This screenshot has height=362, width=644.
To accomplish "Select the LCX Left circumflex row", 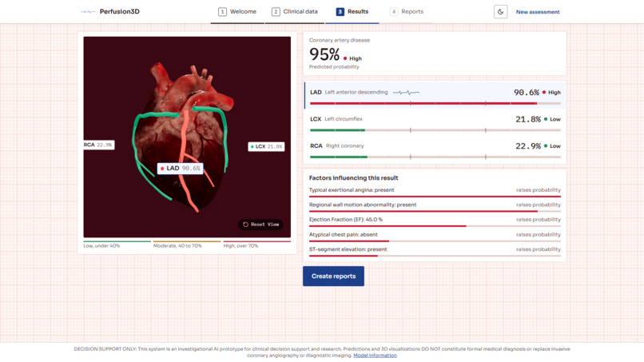I will tap(435, 122).
